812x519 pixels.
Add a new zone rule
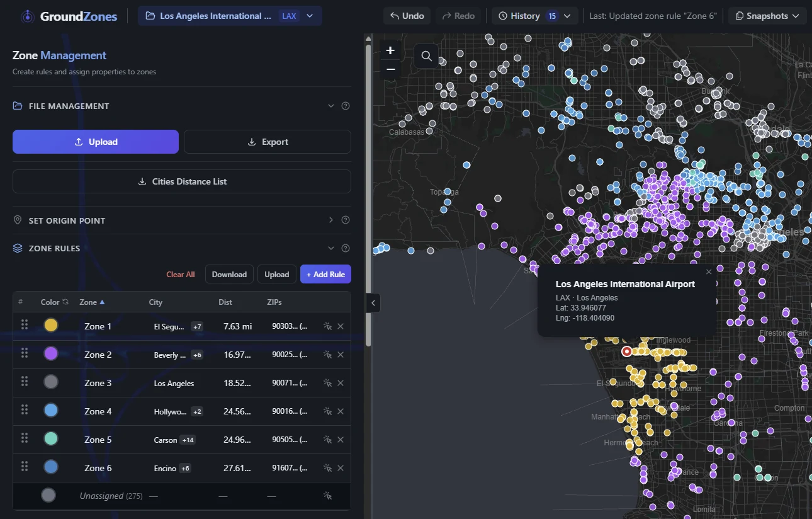pyautogui.click(x=325, y=274)
